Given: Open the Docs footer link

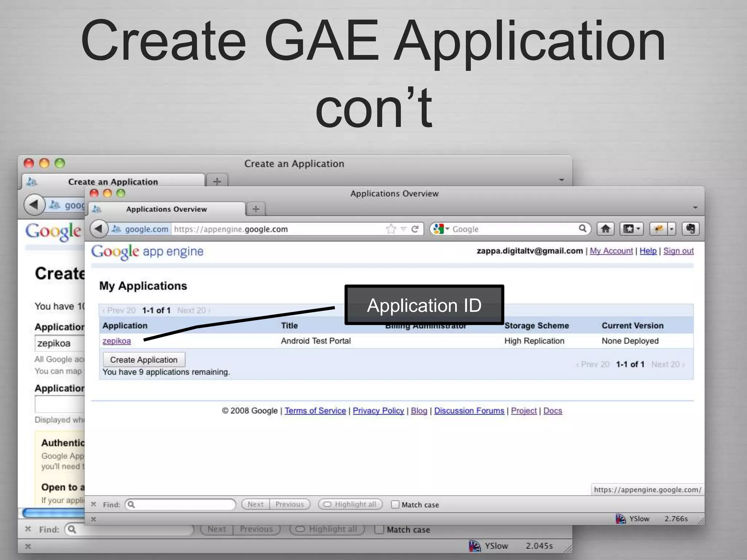Looking at the screenshot, I should pos(553,411).
